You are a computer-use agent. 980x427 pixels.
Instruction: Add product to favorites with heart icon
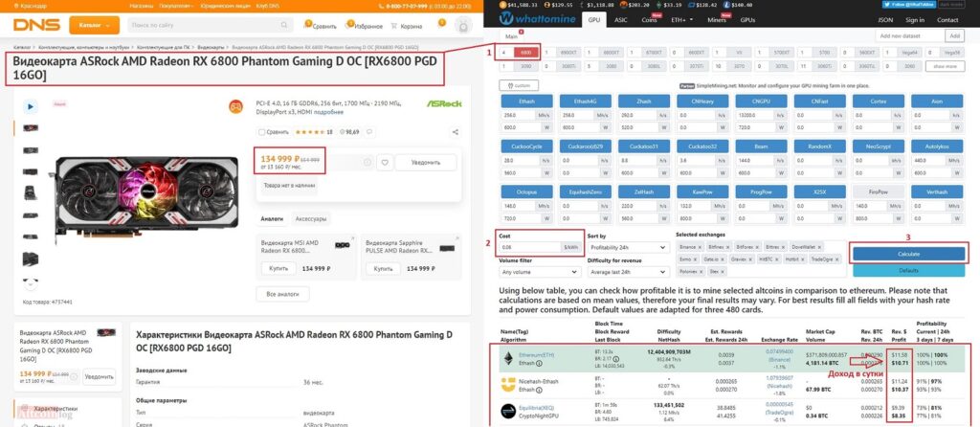(x=384, y=163)
